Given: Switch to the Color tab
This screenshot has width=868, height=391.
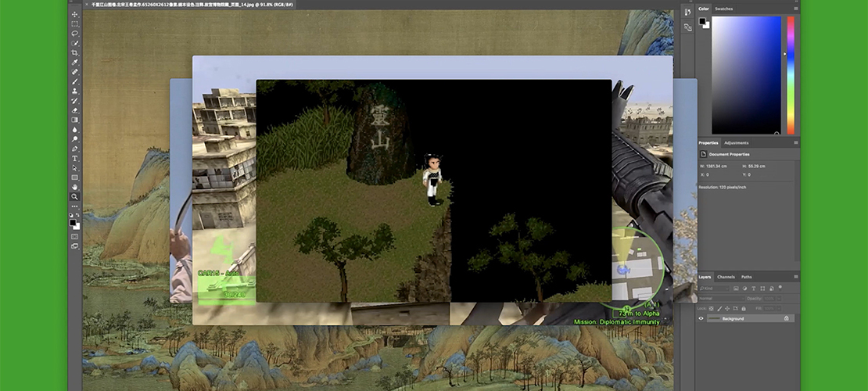Looking at the screenshot, I should pyautogui.click(x=704, y=9).
